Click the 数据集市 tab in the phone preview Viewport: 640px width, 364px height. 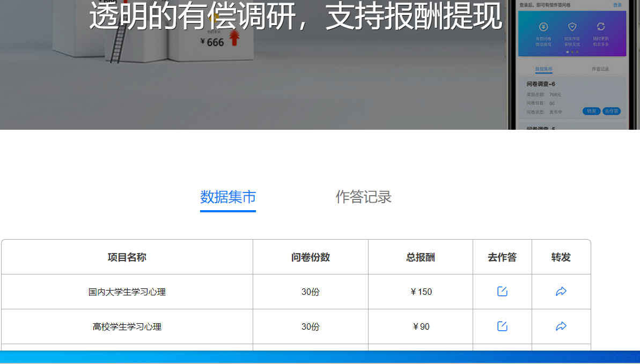click(543, 69)
